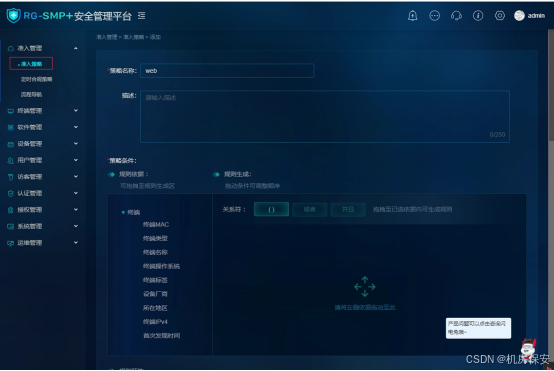Image resolution: width=554 pixels, height=371 pixels.
Task: Click the info circle icon in header
Action: 478,16
